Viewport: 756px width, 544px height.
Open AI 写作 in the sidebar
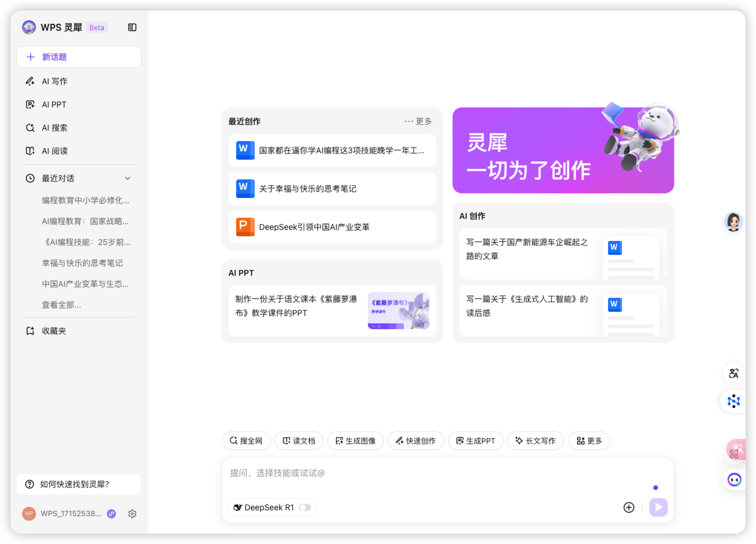[79, 81]
